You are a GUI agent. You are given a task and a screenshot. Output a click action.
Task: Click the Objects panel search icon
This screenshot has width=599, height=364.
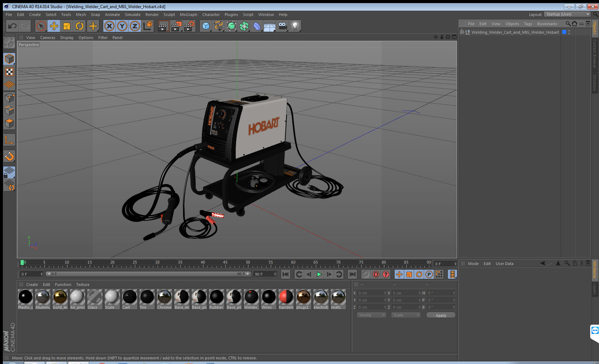click(568, 24)
